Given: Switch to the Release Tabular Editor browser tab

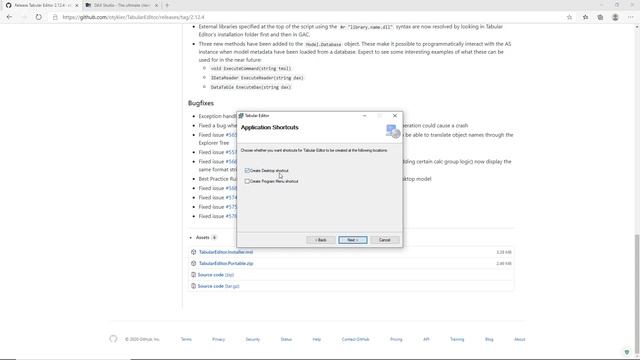Looking at the screenshot, I should (x=41, y=5).
